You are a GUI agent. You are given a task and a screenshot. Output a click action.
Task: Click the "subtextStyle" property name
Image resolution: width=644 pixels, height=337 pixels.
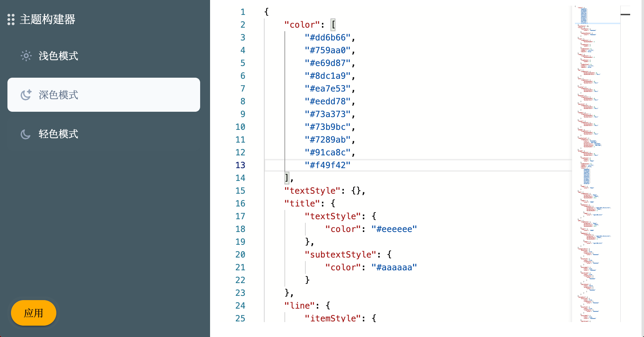[x=341, y=254]
